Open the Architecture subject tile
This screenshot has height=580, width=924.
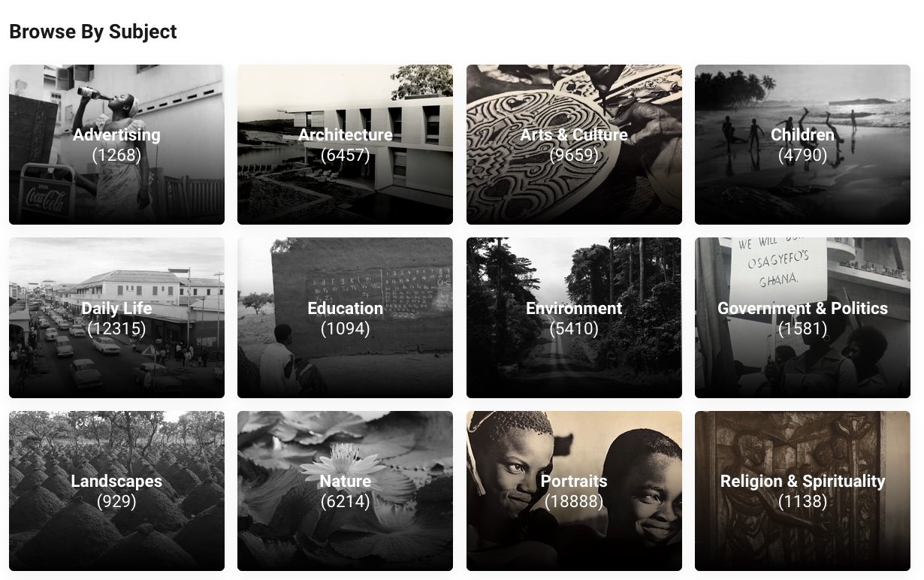pos(345,144)
